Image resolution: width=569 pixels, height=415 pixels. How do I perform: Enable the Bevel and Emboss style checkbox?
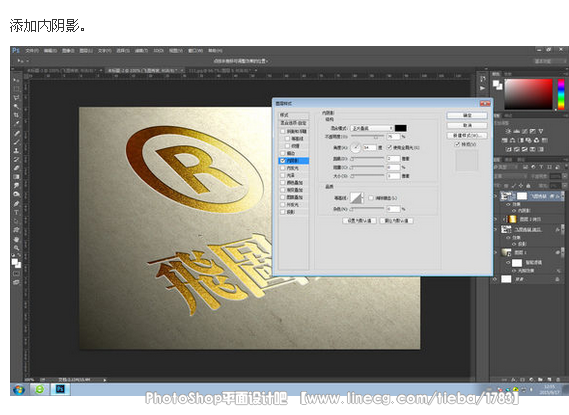[283, 131]
